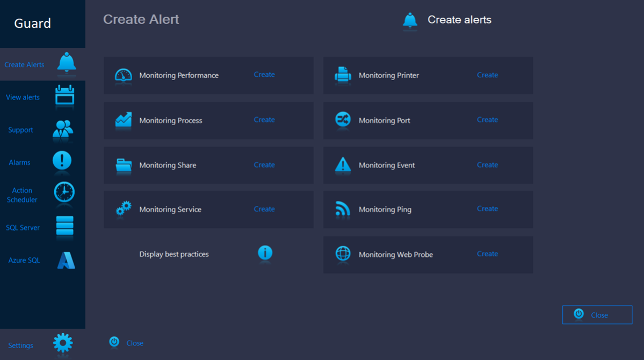Click the Monitoring Web Probe globe icon
This screenshot has width=644, height=360.
343,254
